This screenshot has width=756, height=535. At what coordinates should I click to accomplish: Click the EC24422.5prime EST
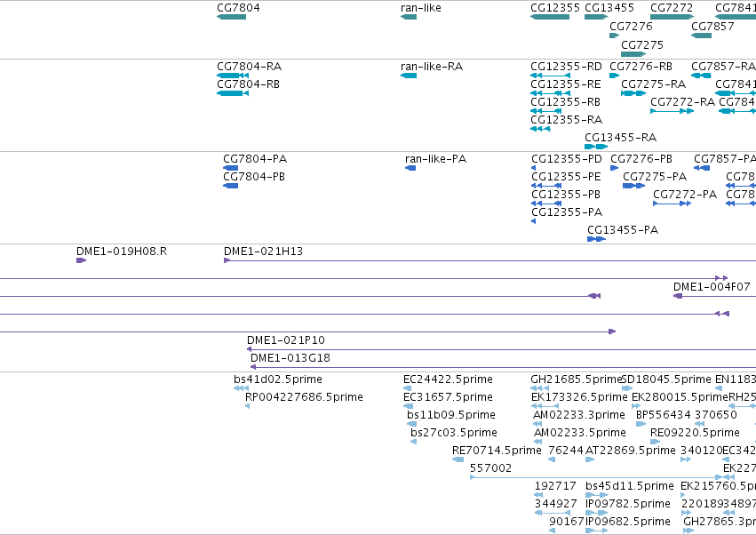[x=408, y=388]
